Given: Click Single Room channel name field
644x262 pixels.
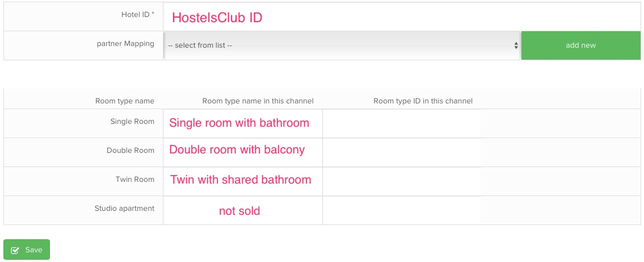Looking at the screenshot, I should (x=242, y=123).
